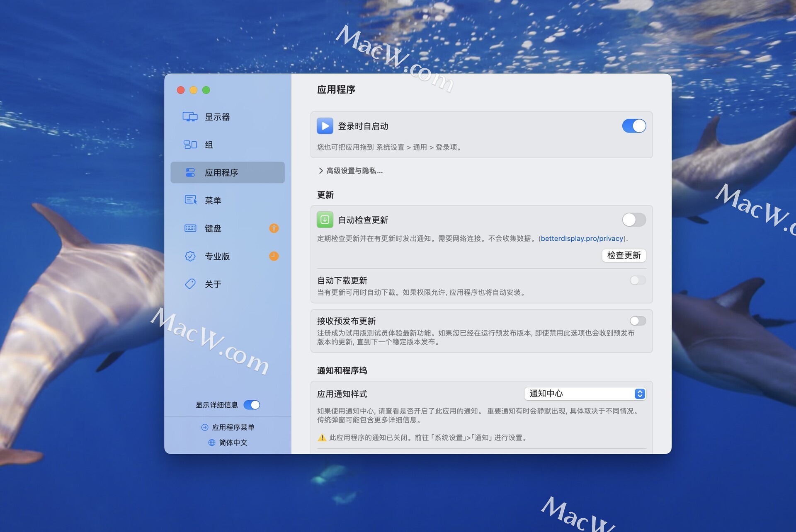This screenshot has width=796, height=532.
Task: Open 简体中文 language selector
Action: pos(228,443)
